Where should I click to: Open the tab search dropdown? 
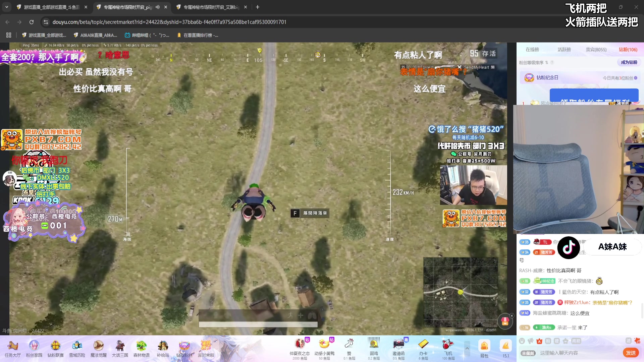[x=7, y=7]
